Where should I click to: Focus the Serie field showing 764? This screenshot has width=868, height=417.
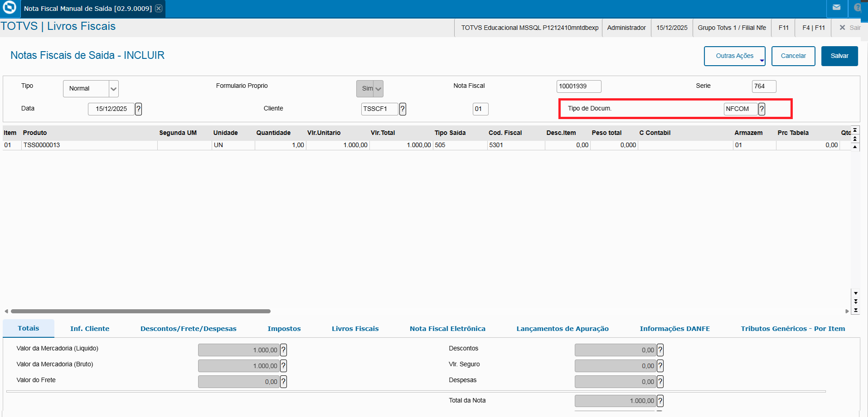[764, 86]
